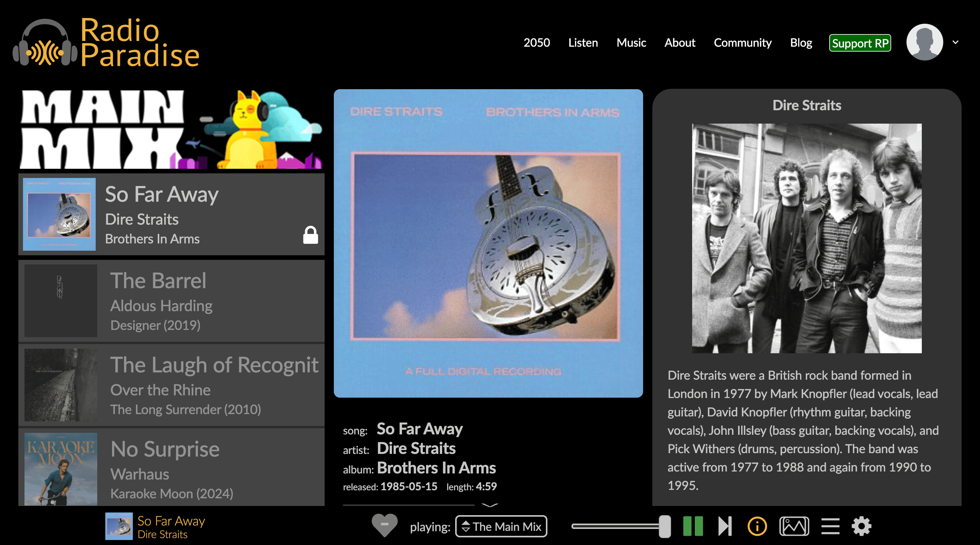This screenshot has width=980, height=545.
Task: Open the settings gear icon
Action: 862,526
